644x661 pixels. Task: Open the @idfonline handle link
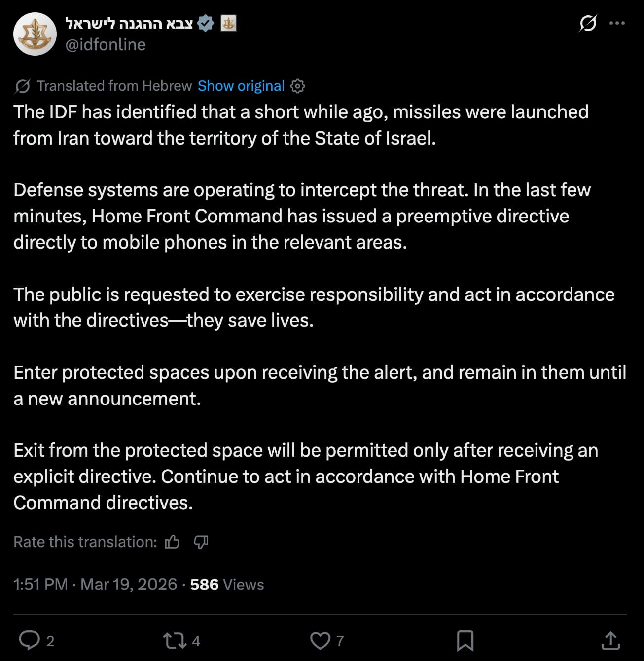click(106, 45)
